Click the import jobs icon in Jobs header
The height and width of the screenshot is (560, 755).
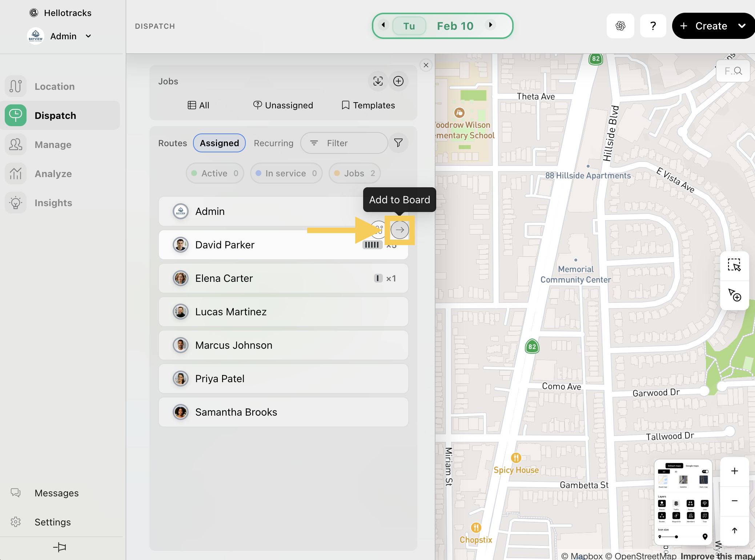point(378,81)
